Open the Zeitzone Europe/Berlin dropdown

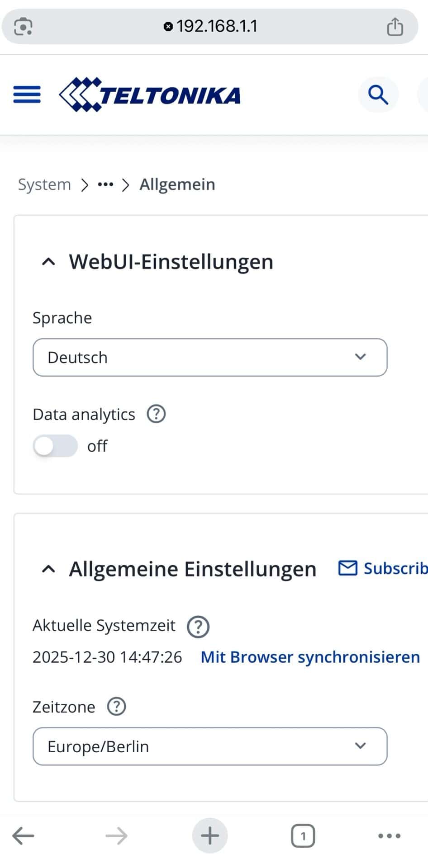209,746
